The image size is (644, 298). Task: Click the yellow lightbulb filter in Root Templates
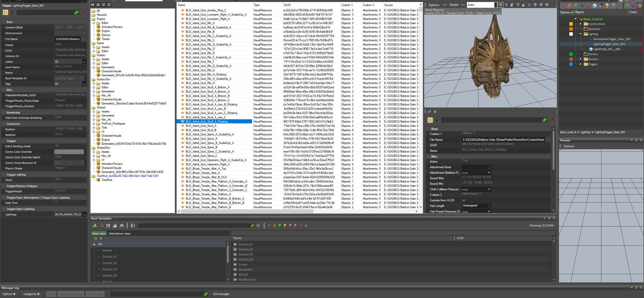click(x=285, y=226)
